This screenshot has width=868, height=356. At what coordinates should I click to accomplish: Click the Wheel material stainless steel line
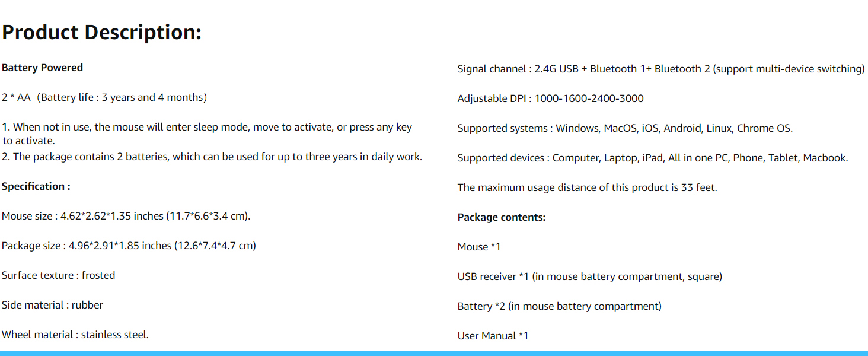tap(75, 335)
